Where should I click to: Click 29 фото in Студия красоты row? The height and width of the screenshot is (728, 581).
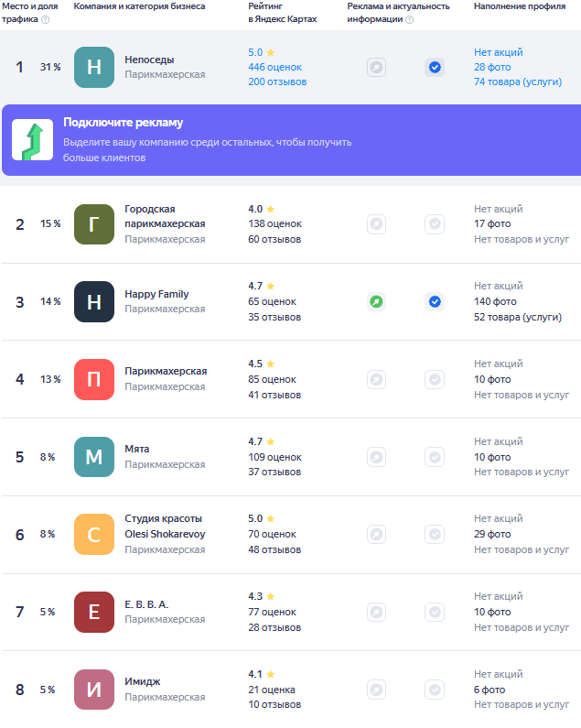492,535
